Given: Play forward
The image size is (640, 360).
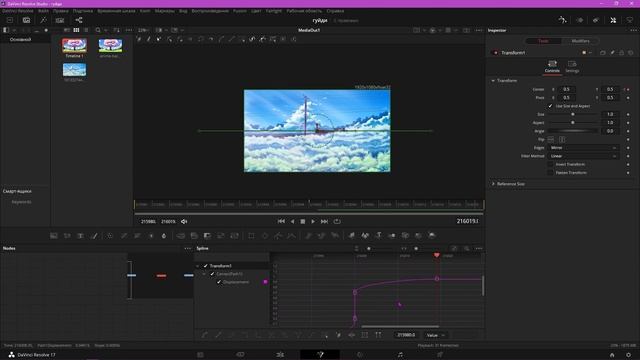Looking at the screenshot, I should 313,221.
